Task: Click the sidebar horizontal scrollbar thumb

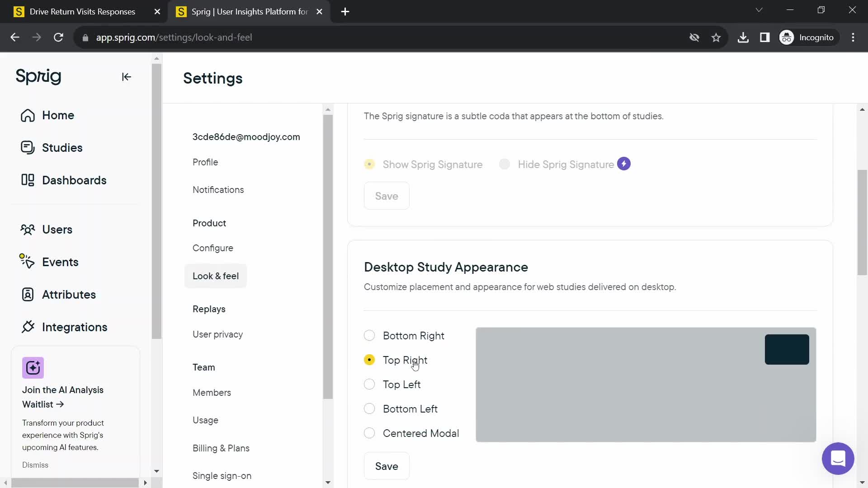Action: click(74, 483)
